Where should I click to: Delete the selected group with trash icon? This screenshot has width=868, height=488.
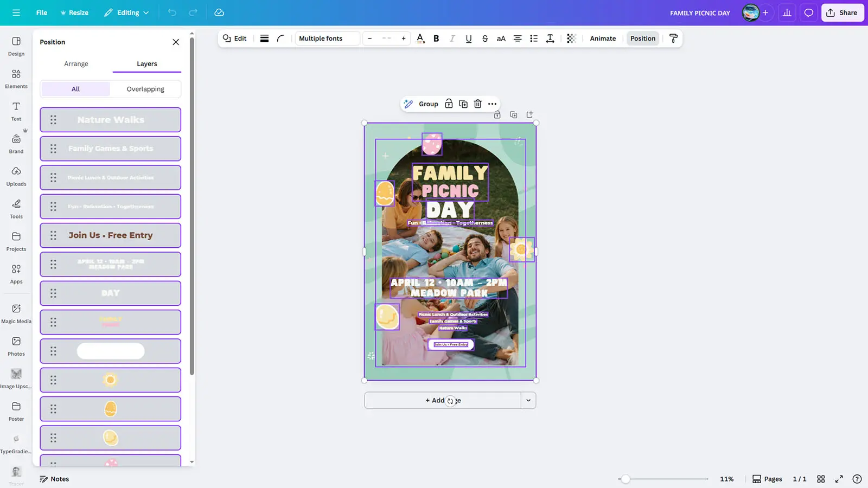tap(477, 104)
